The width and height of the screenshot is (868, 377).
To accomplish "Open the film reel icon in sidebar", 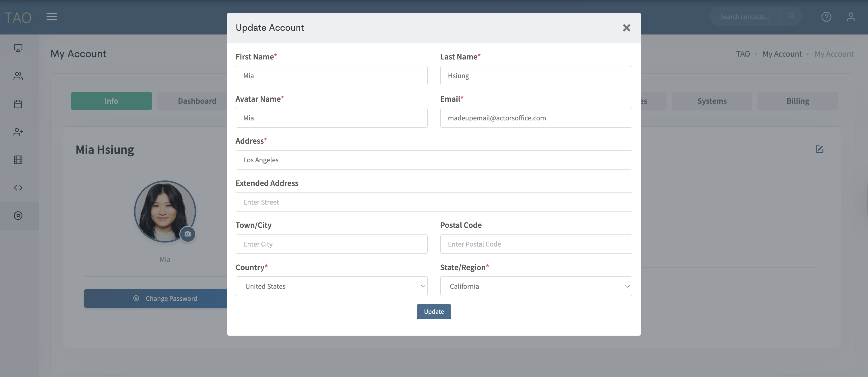I will pos(18,160).
